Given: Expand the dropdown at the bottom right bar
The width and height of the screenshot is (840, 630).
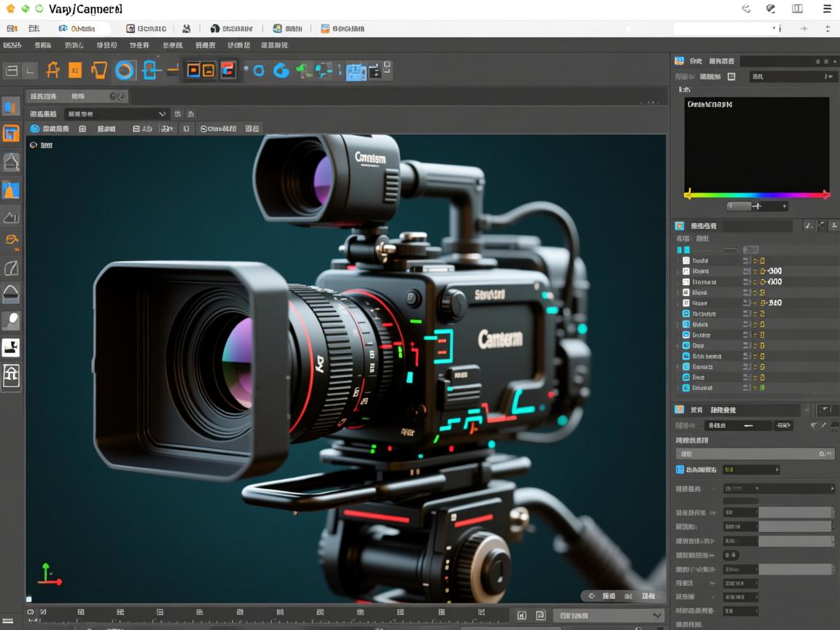Looking at the screenshot, I should click(x=608, y=615).
